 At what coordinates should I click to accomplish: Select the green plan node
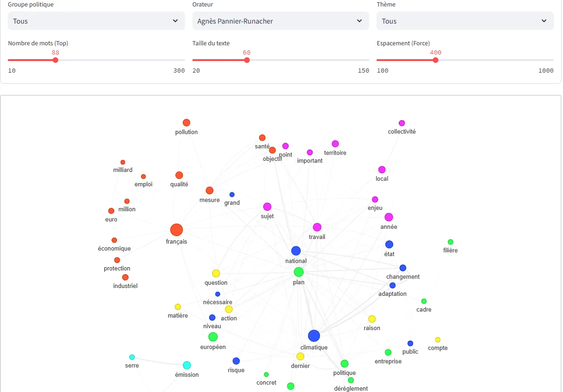299,272
